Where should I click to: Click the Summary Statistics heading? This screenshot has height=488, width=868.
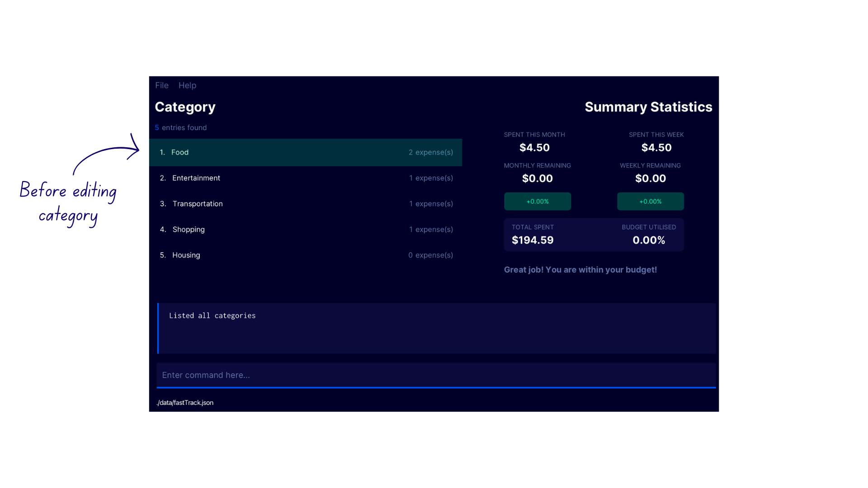pos(648,107)
